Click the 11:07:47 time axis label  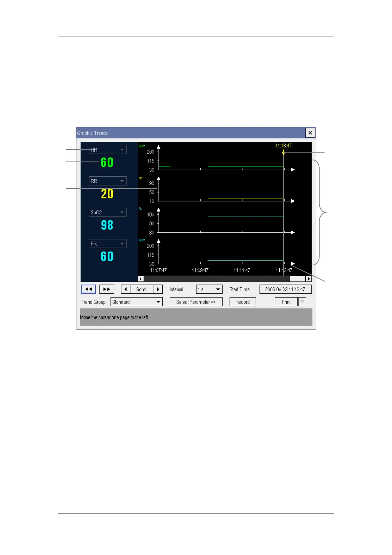(x=158, y=270)
